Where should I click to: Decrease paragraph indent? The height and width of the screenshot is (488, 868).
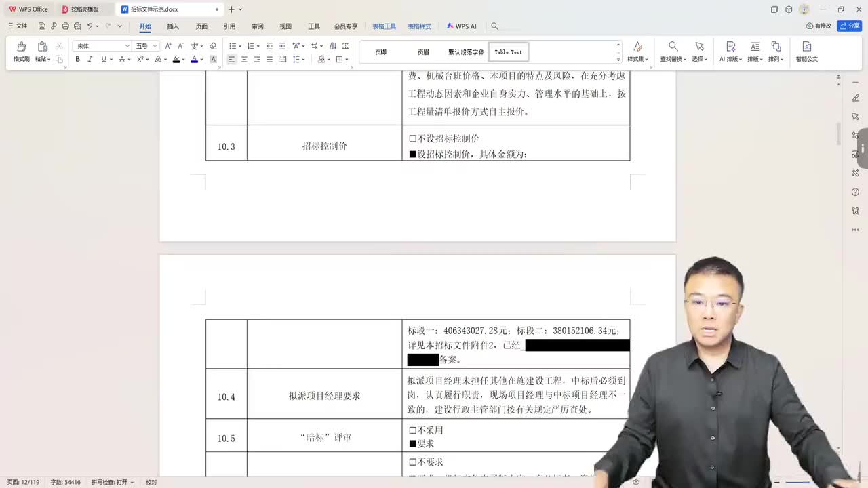pyautogui.click(x=269, y=46)
